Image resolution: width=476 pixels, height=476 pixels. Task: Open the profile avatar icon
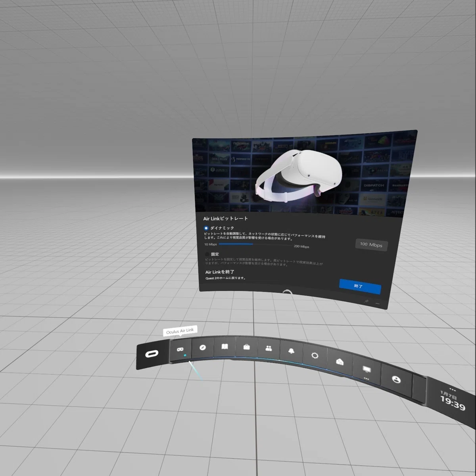396,380
